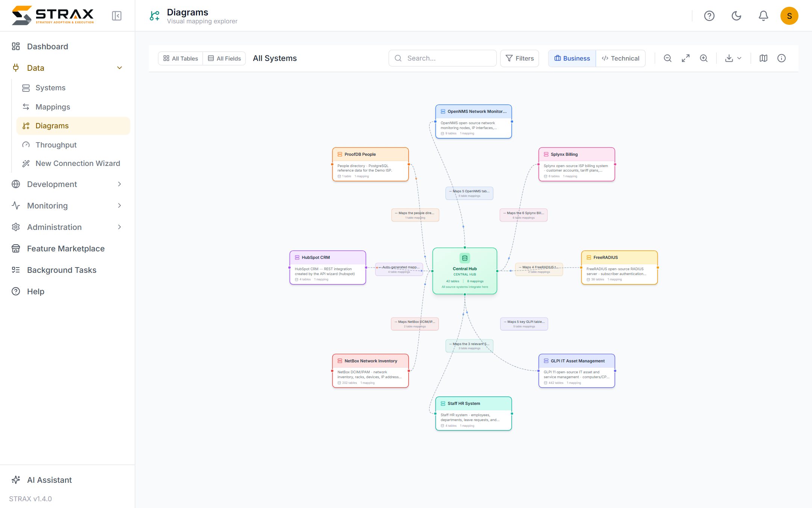The width and height of the screenshot is (812, 508).
Task: Expand the Monitoring section
Action: (x=68, y=206)
